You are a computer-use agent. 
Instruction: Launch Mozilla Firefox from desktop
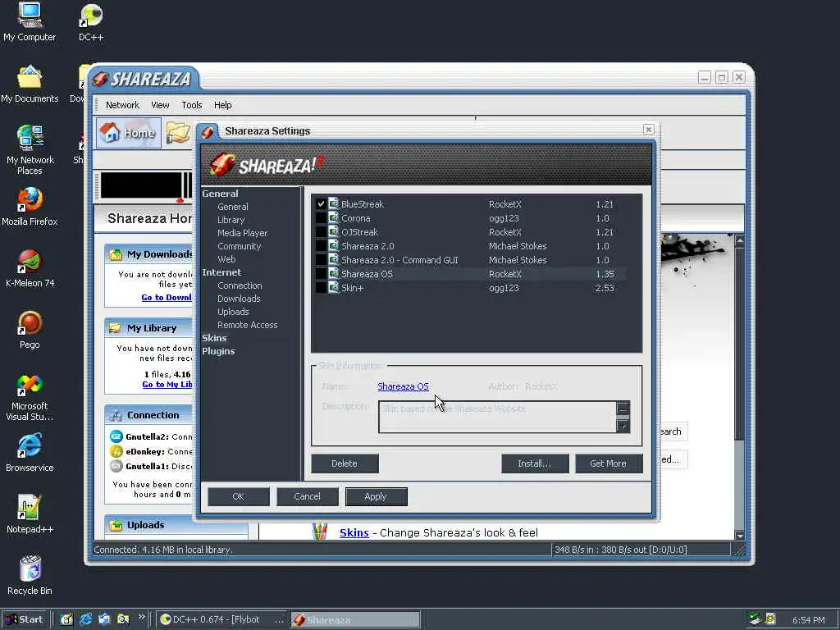[x=30, y=207]
